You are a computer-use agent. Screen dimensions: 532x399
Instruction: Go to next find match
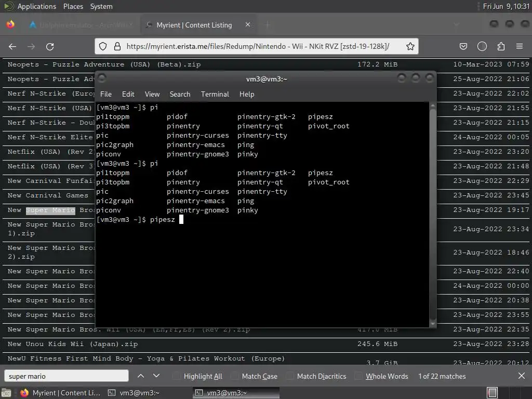[x=156, y=376]
